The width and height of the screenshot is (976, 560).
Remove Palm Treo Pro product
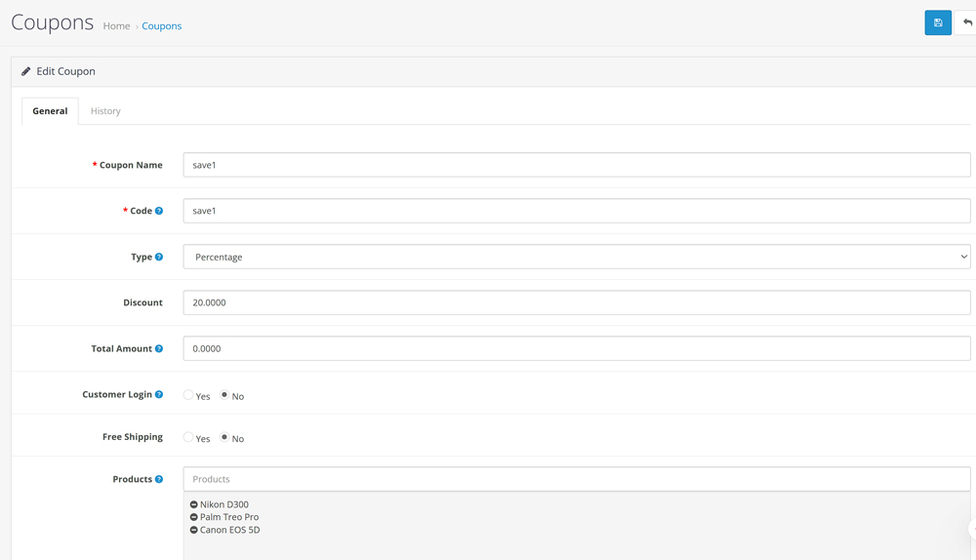194,517
